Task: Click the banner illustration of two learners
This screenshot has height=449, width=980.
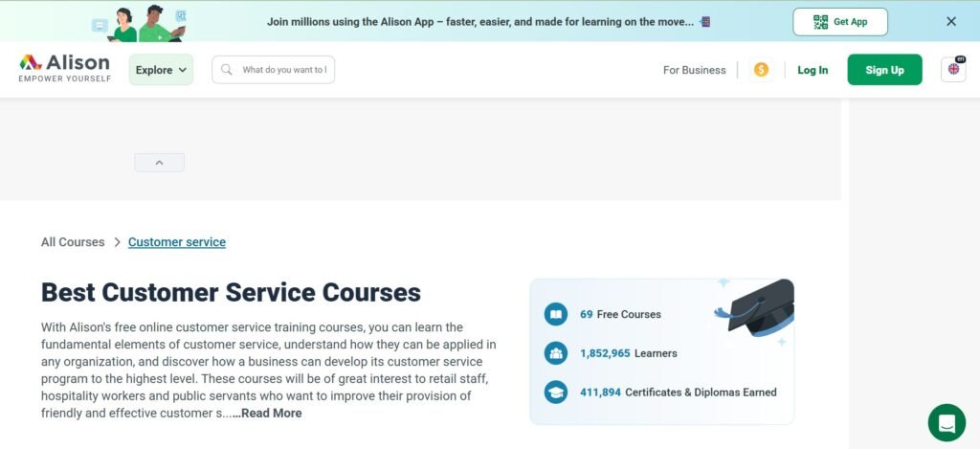Action: [x=141, y=23]
